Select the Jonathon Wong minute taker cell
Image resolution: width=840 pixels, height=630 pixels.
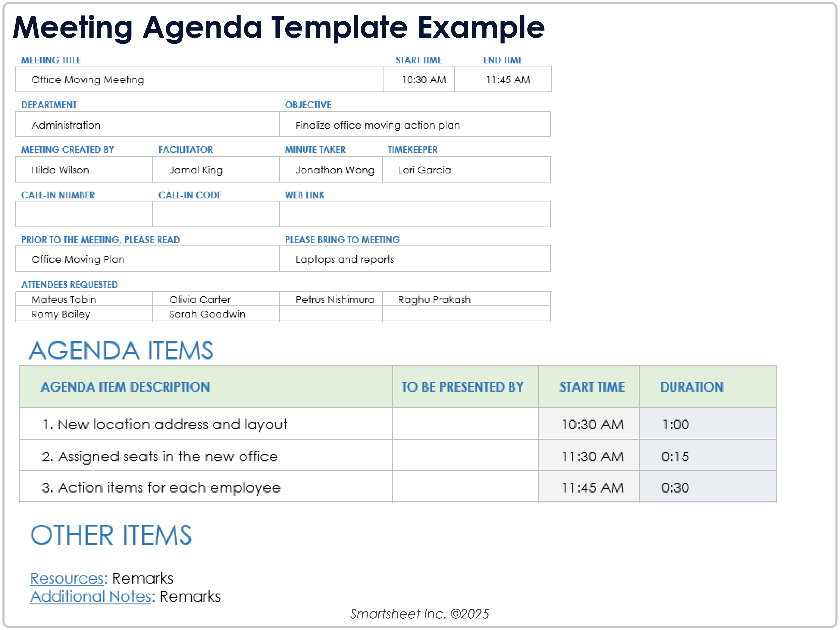pos(331,170)
